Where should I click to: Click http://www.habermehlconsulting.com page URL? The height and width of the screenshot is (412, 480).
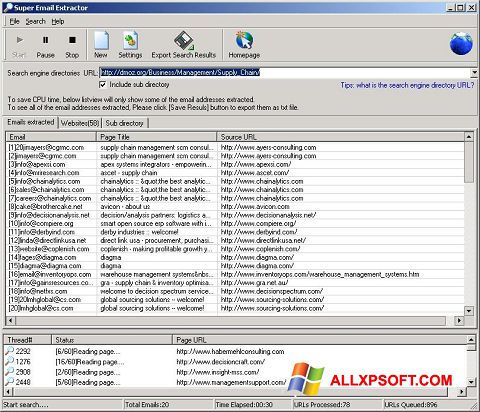point(230,351)
